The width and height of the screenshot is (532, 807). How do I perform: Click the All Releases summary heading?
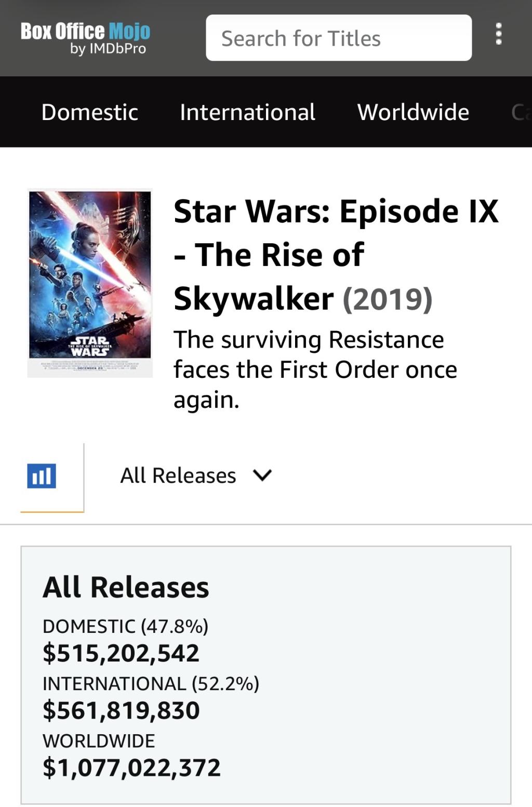[126, 588]
